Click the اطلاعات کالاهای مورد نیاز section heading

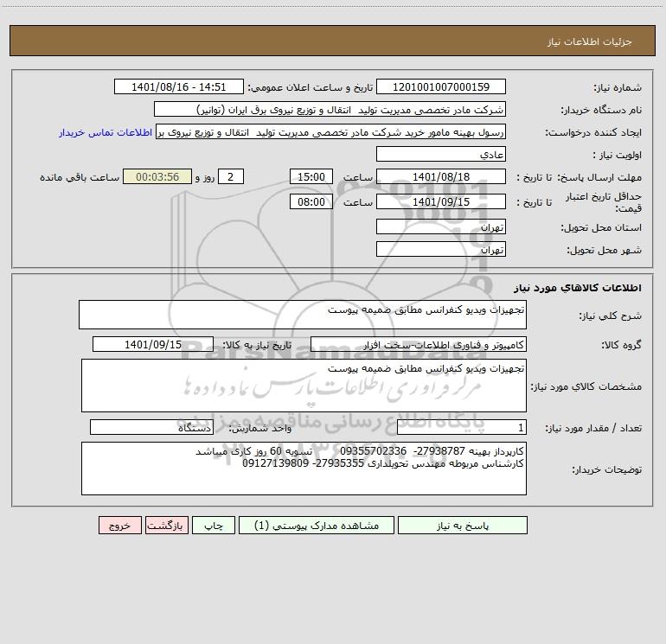pyautogui.click(x=578, y=288)
